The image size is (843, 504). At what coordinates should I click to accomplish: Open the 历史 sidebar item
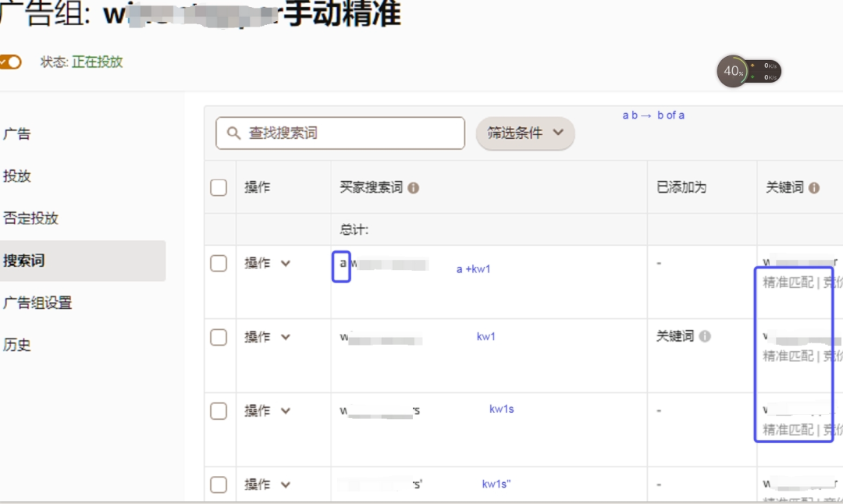(16, 344)
